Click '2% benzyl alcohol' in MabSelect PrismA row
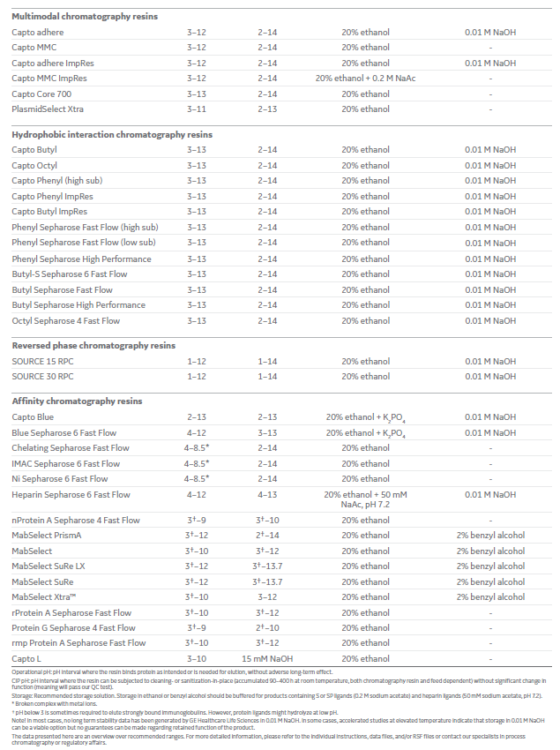The image size is (560, 750). 490,536
